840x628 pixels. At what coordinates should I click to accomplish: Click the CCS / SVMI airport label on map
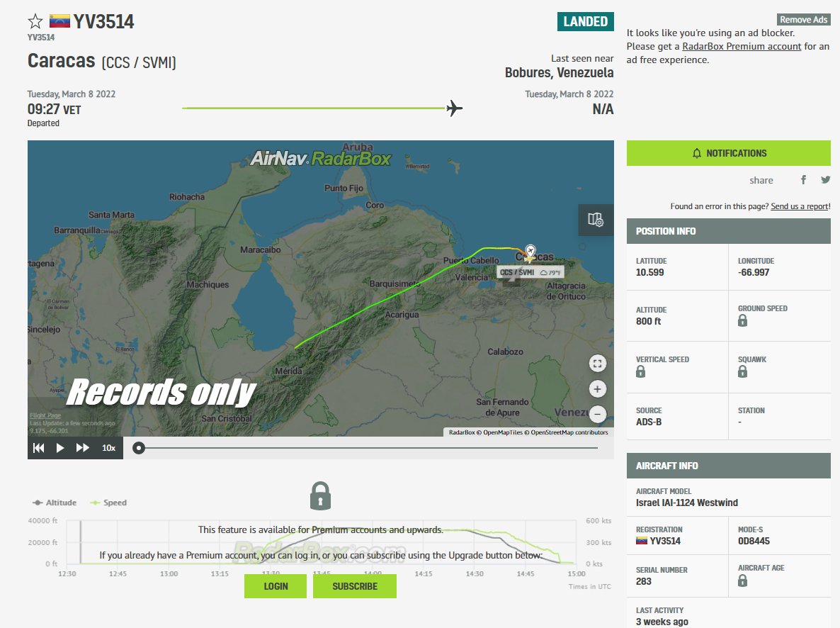pos(530,272)
